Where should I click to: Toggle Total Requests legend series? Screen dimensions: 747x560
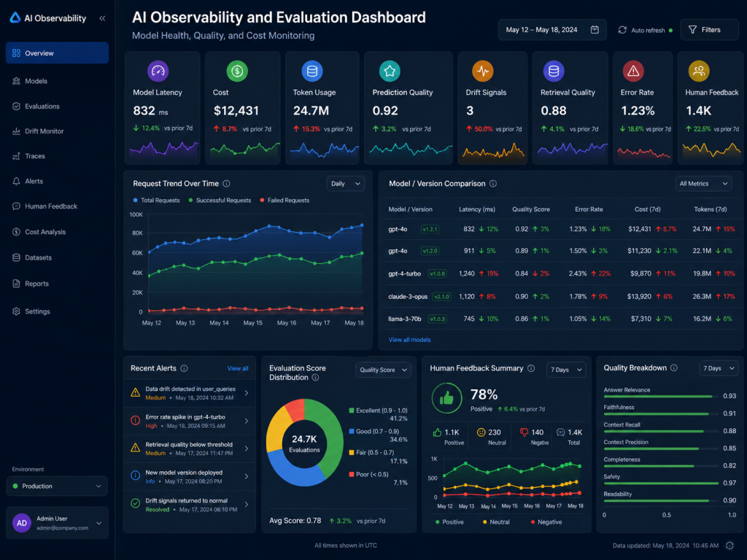coord(156,200)
